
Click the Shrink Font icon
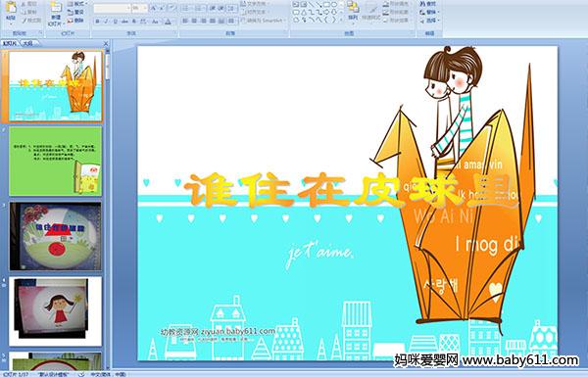162,8
